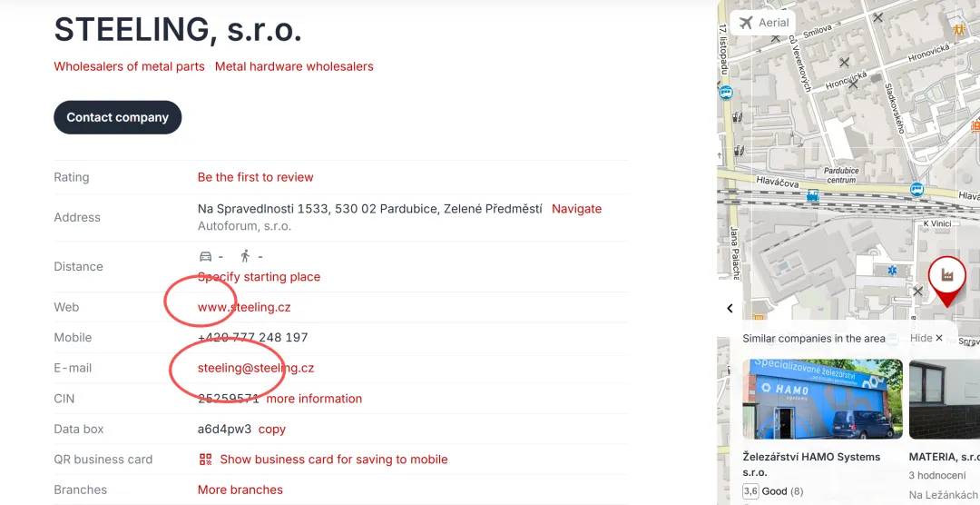This screenshot has width=980, height=505.
Task: Click the airplane icon on Aerial button
Action: [x=746, y=23]
